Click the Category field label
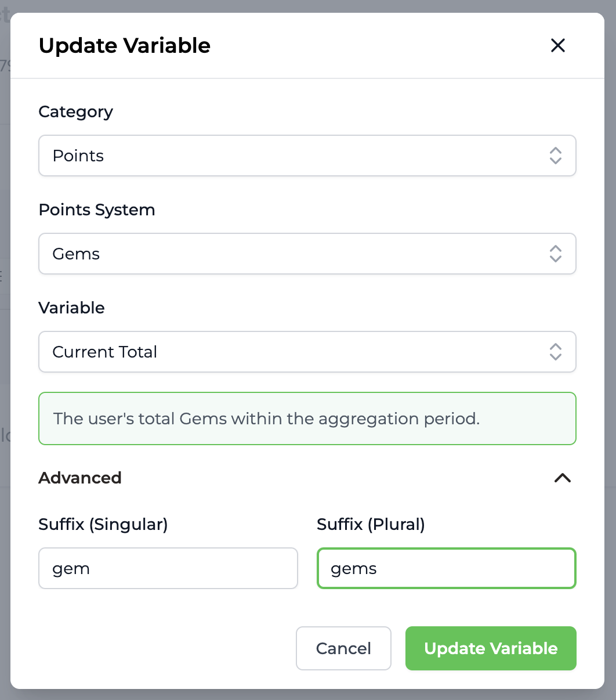This screenshot has height=700, width=616. coord(75,111)
